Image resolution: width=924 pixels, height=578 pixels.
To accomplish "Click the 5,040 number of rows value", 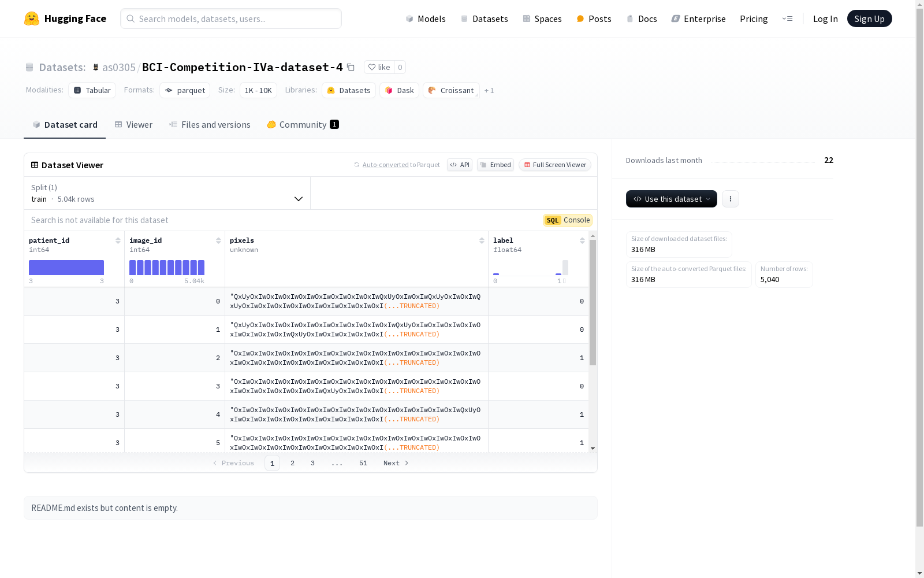I will (770, 280).
